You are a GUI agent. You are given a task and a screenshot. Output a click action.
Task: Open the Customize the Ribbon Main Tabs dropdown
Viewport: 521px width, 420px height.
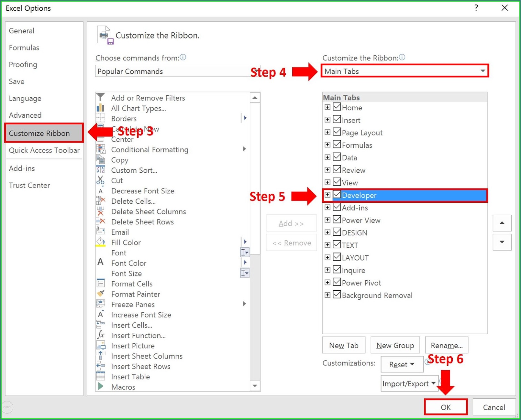click(x=405, y=71)
